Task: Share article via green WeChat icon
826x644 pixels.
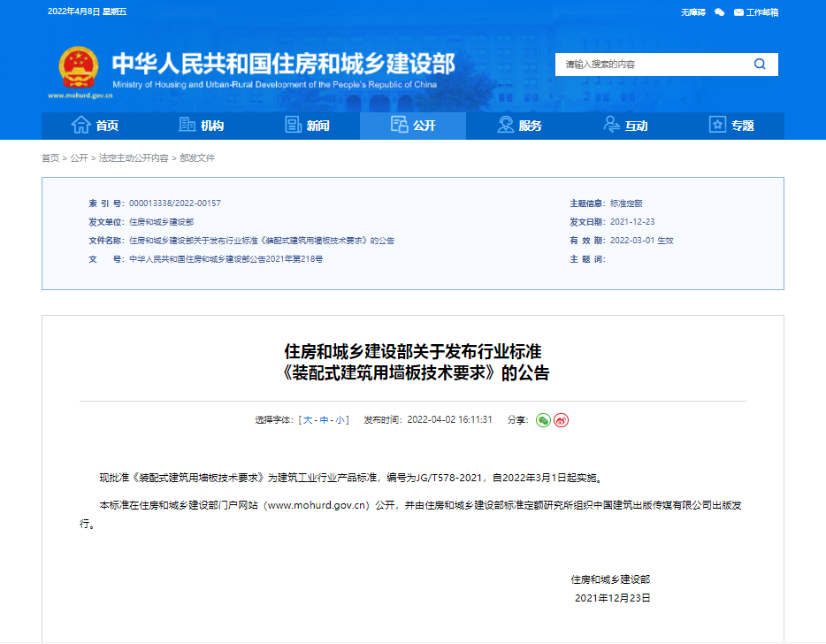Action: [543, 420]
